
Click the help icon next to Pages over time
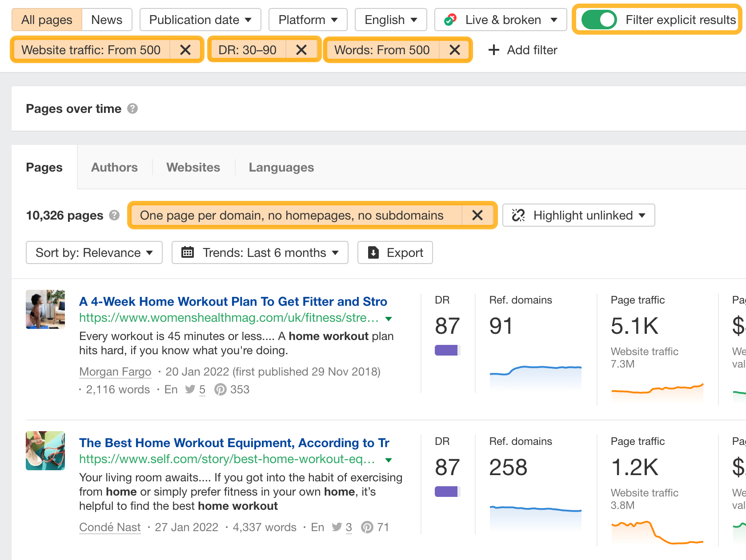point(132,108)
